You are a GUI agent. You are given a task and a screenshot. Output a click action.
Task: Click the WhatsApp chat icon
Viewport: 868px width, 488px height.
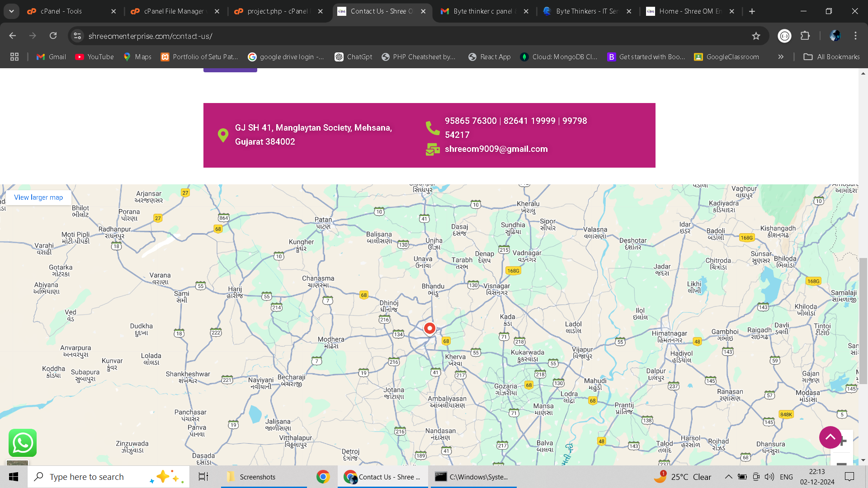tap(23, 443)
